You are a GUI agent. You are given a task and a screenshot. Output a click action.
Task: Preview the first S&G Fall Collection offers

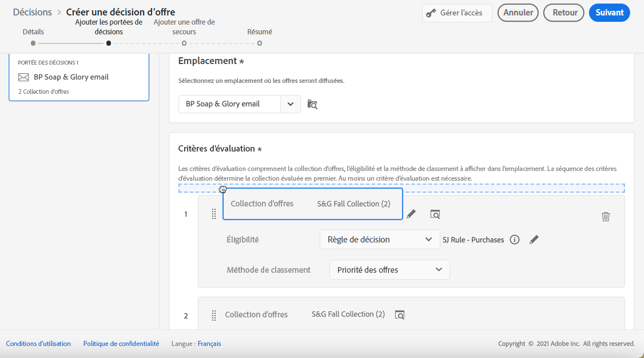pos(435,214)
